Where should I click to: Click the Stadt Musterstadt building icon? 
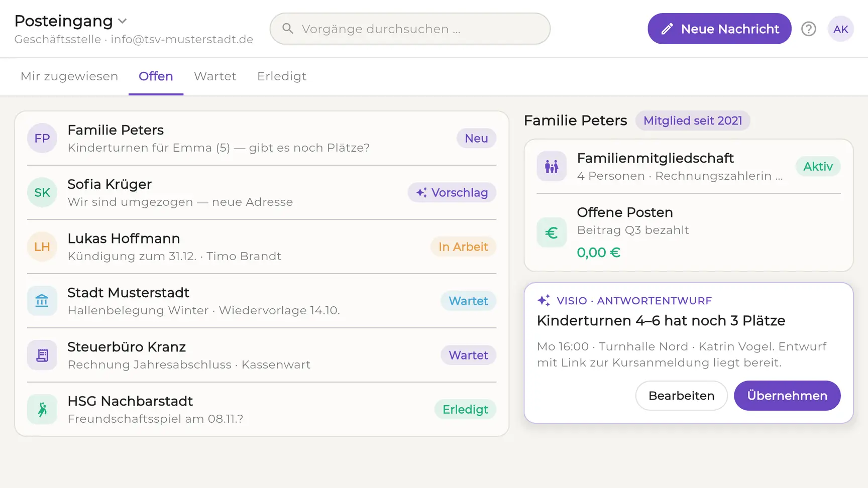42,301
